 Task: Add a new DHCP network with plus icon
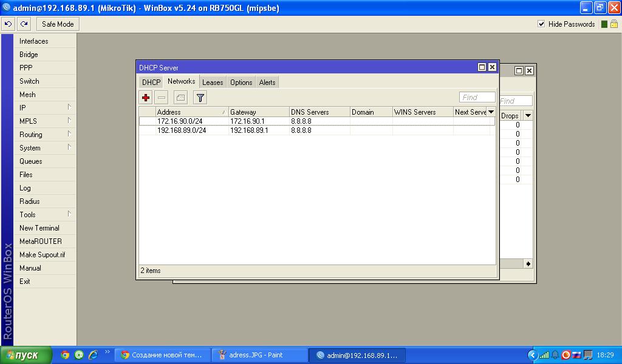tap(146, 98)
